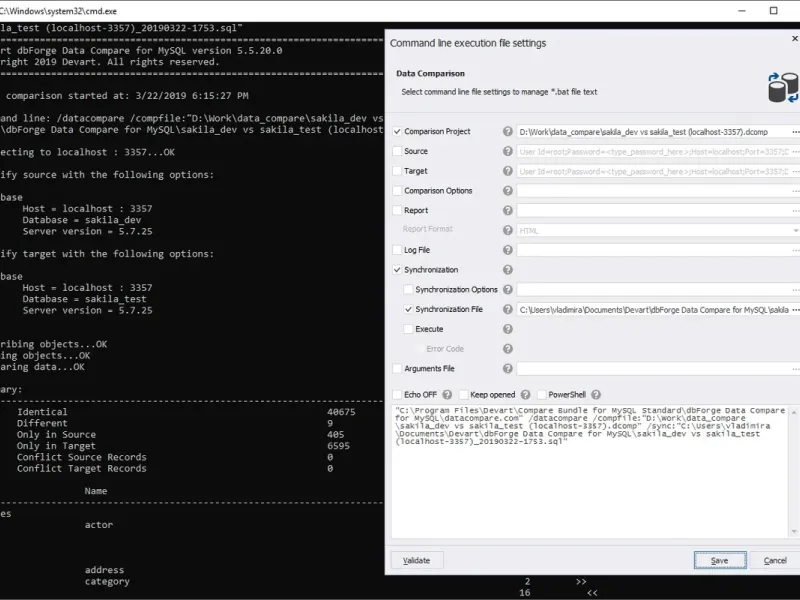
Task: Open browse ellipsis for Comparison Project path
Action: (795, 132)
